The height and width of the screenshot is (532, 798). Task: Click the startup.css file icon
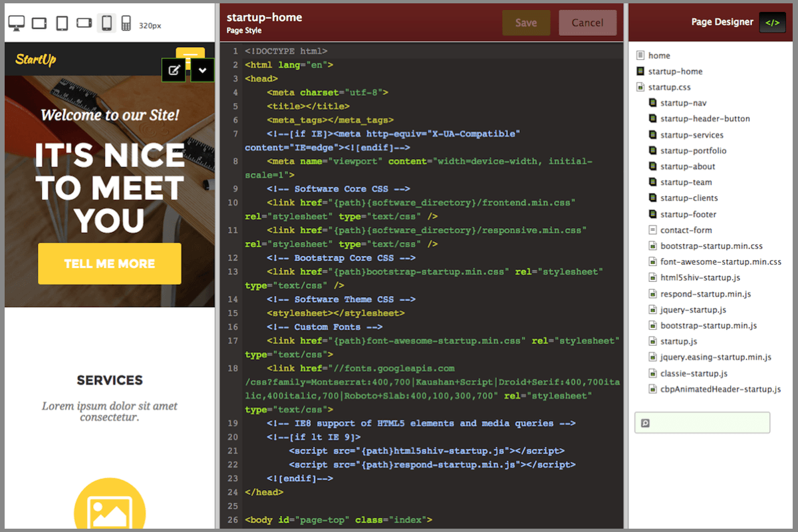[x=640, y=87]
